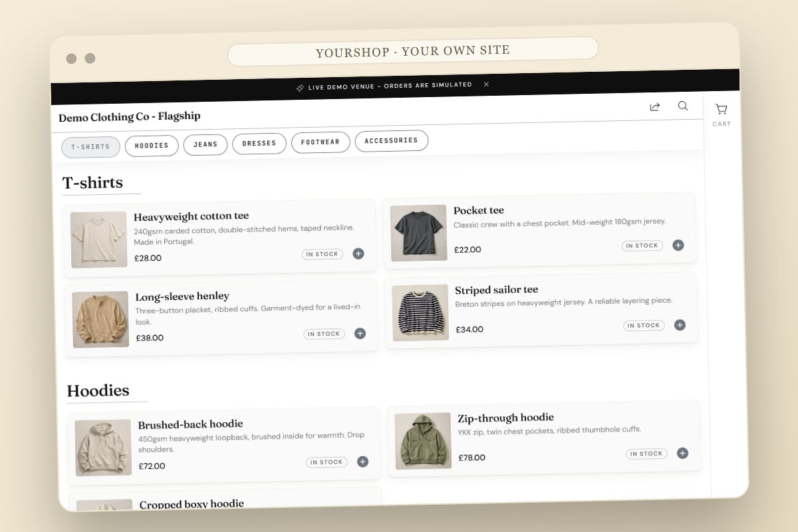
Task: Click Long-sleeve henley title
Action: [x=182, y=296]
